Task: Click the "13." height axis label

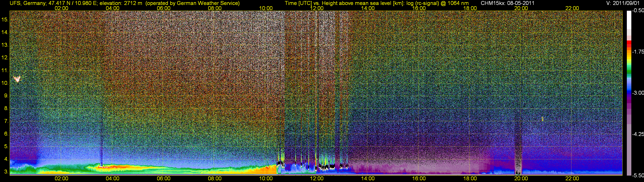Action: click(x=5, y=45)
